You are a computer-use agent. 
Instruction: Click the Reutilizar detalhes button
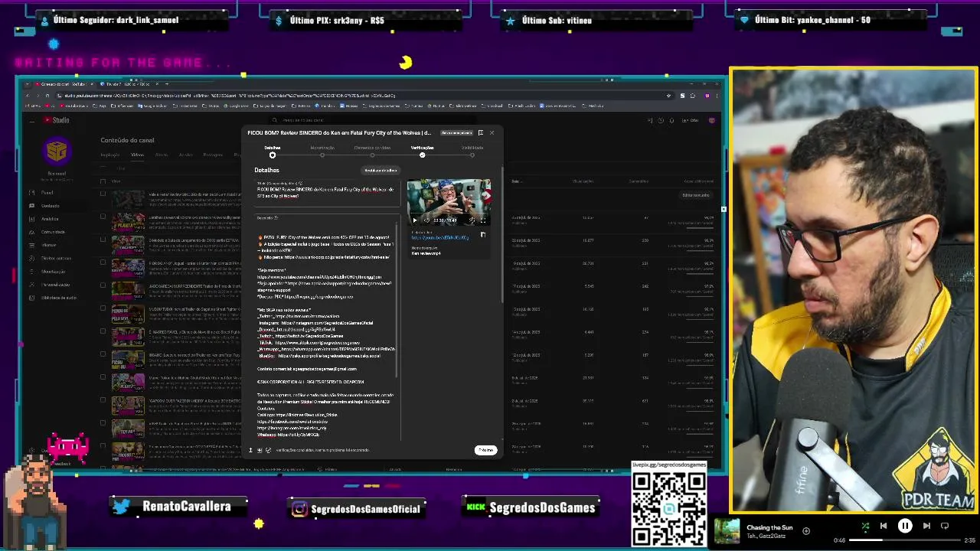(x=381, y=170)
